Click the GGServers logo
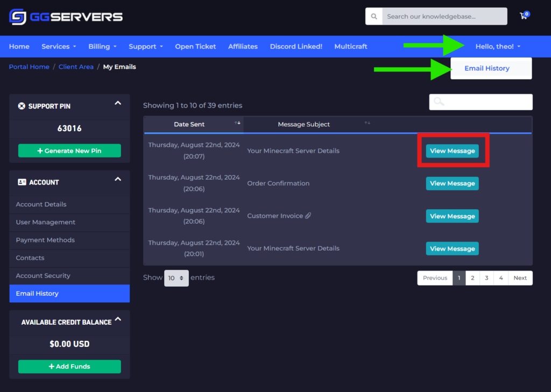This screenshot has height=392, width=551. tap(66, 17)
